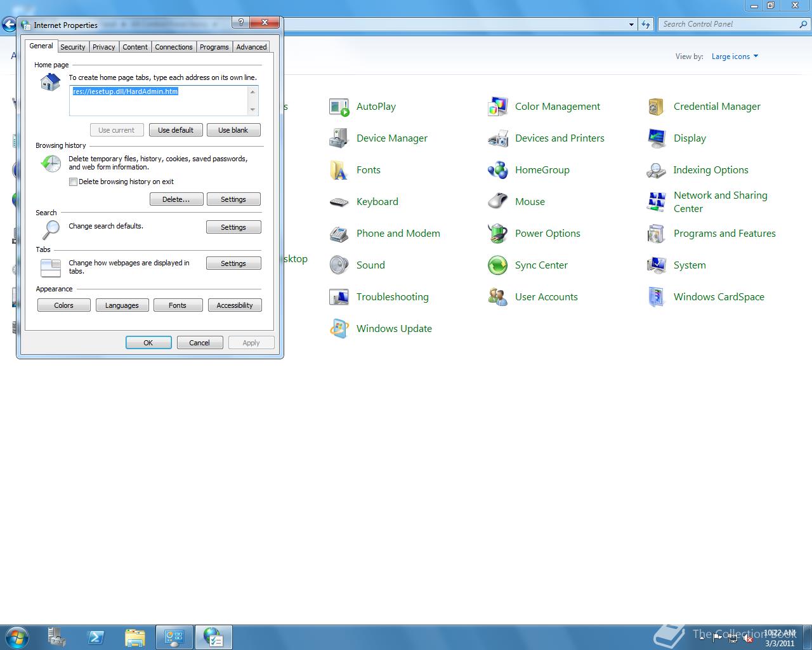Open the Troubleshooting icon
Screen dimensions: 812x650
(339, 297)
